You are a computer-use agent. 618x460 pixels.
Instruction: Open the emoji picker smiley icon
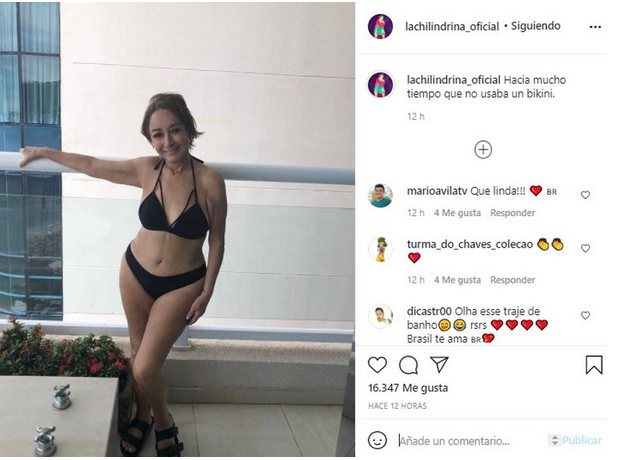(x=377, y=440)
